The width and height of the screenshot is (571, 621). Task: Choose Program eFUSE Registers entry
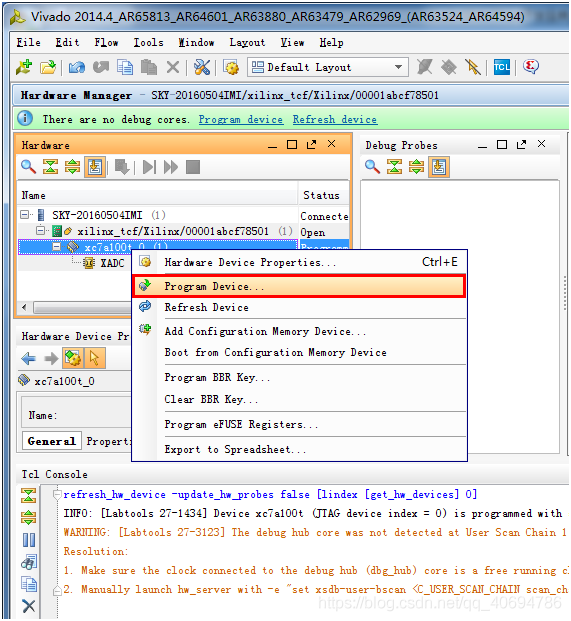[x=299, y=424]
